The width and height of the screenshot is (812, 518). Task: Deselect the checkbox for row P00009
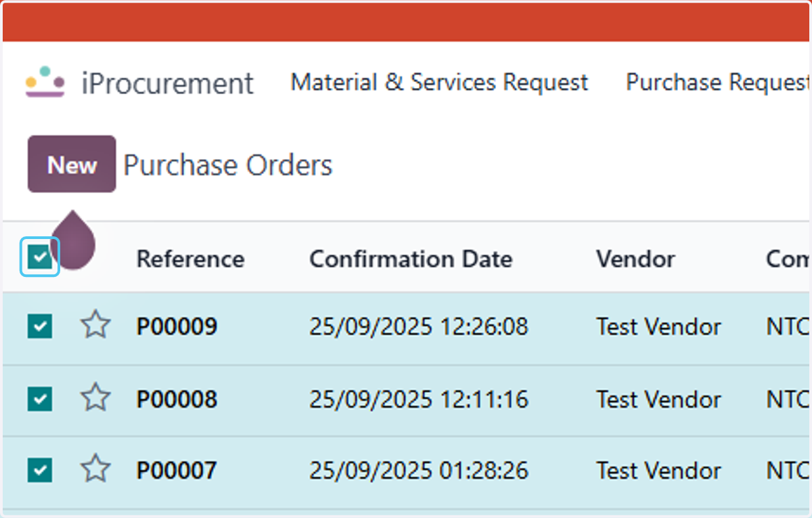click(40, 327)
